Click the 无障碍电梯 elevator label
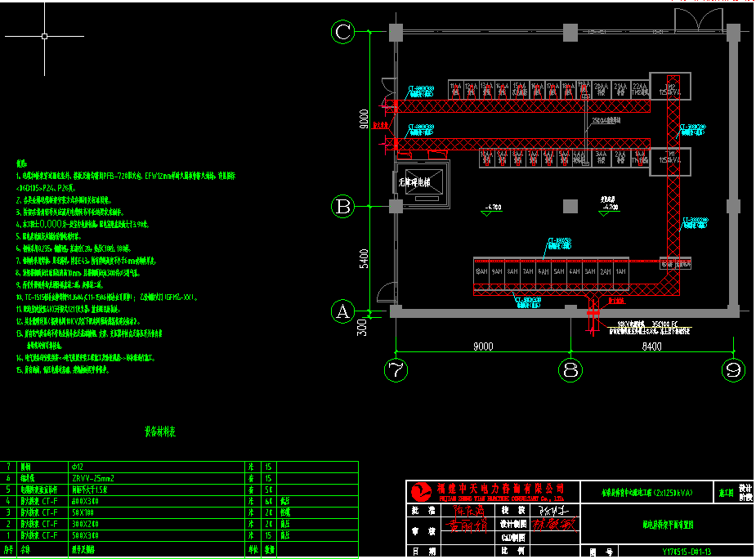Screen dimensions: 756x559 pyautogui.click(x=414, y=182)
